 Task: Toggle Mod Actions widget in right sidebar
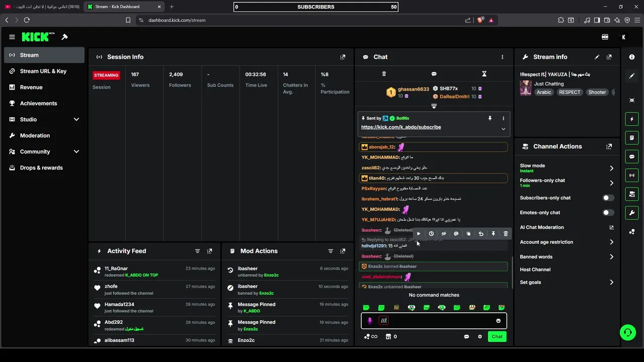[x=632, y=138]
